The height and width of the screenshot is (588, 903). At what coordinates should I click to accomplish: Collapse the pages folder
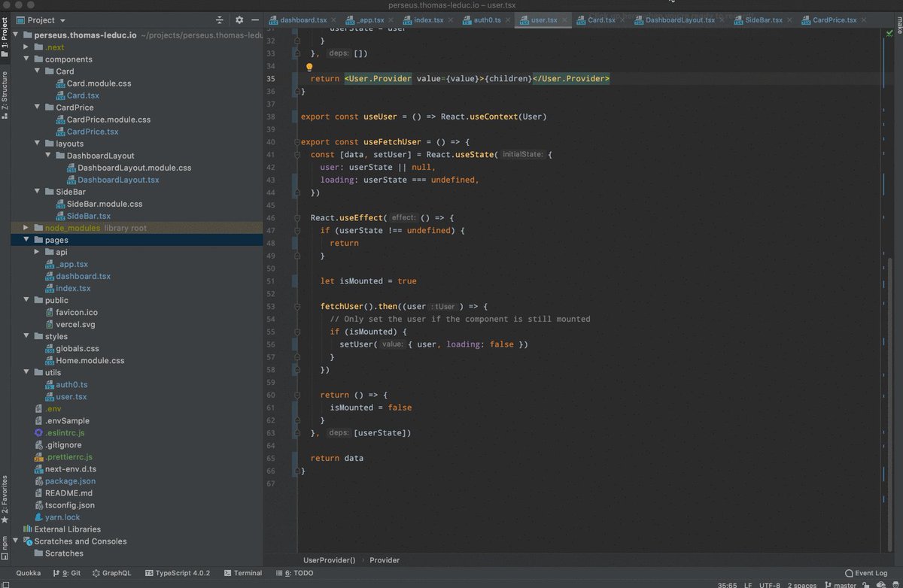[27, 240]
